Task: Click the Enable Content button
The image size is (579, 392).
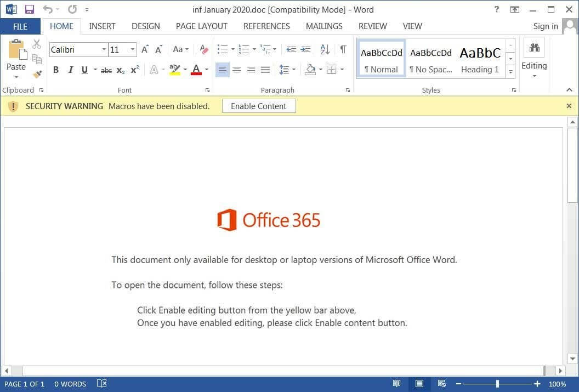Action: coord(258,106)
